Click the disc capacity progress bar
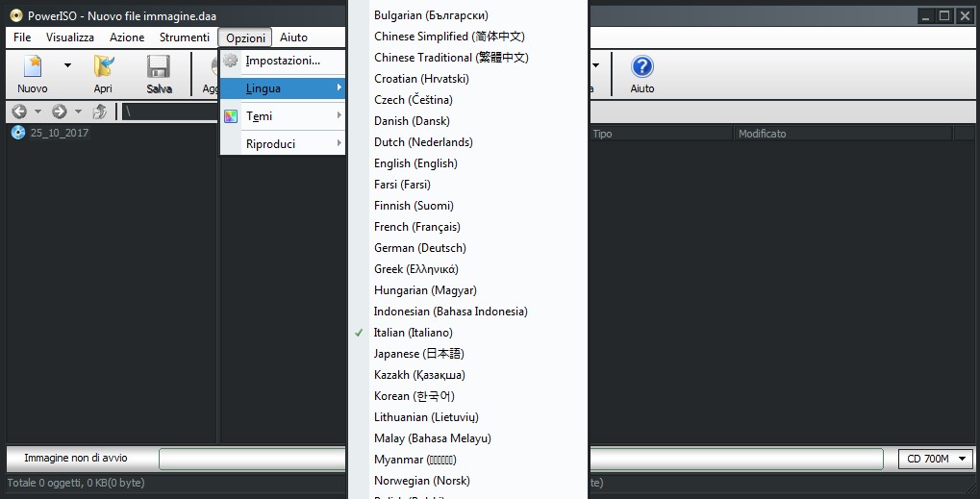Image resolution: width=980 pixels, height=499 pixels. (521, 459)
